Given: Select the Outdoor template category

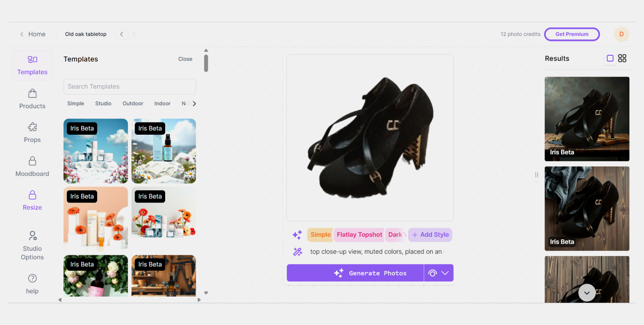Looking at the screenshot, I should (x=133, y=103).
